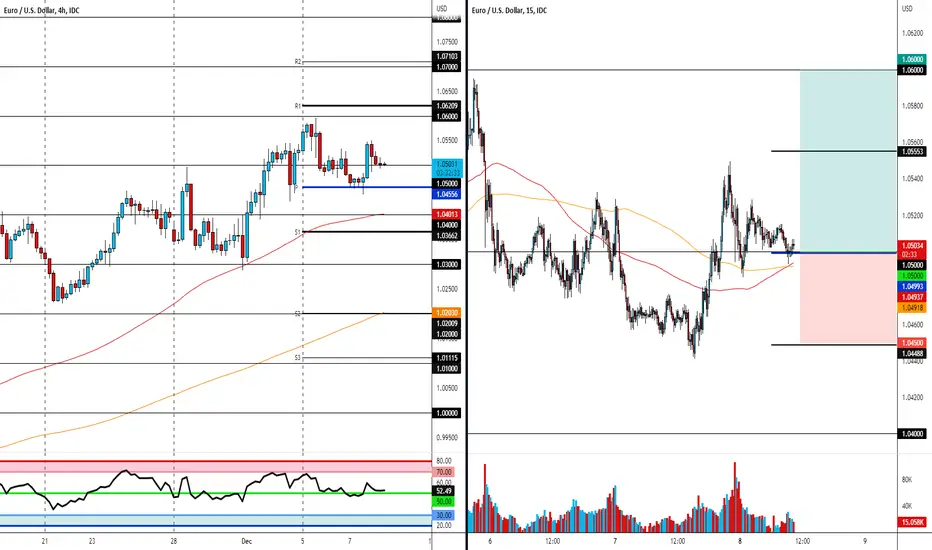932x550 pixels.
Task: Click the '9' date label on 15m time axis
Action: pos(865,541)
